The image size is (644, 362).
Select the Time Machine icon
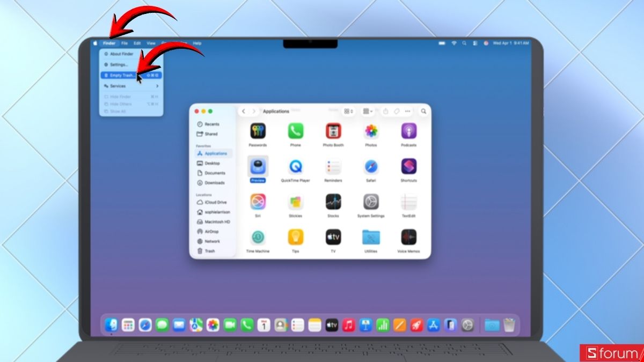[258, 237]
